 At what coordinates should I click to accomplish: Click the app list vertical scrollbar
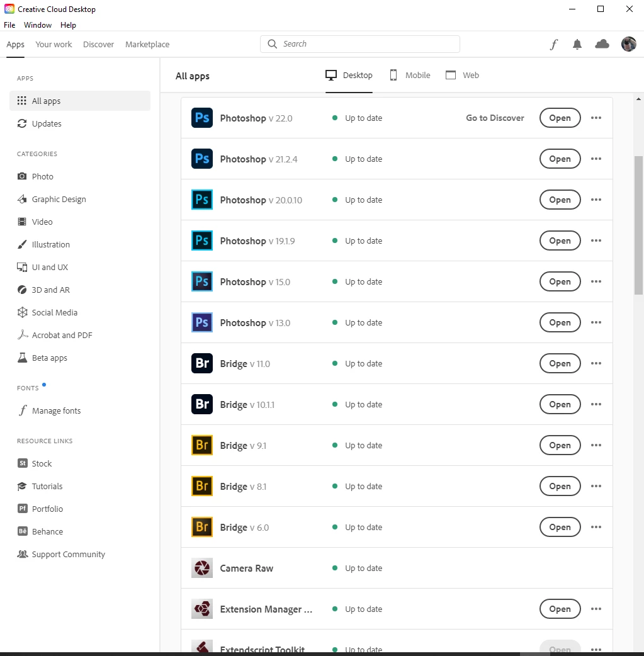coord(638,225)
